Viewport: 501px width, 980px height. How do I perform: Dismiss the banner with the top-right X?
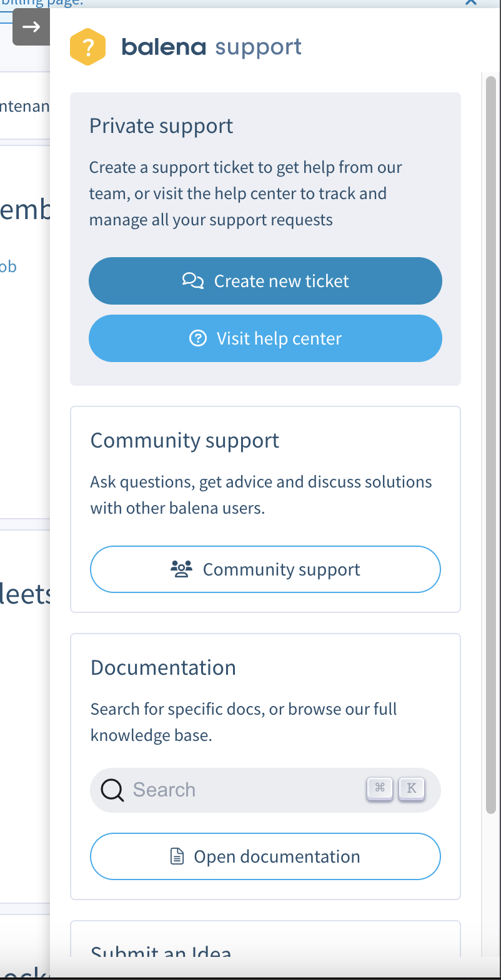click(471, 2)
